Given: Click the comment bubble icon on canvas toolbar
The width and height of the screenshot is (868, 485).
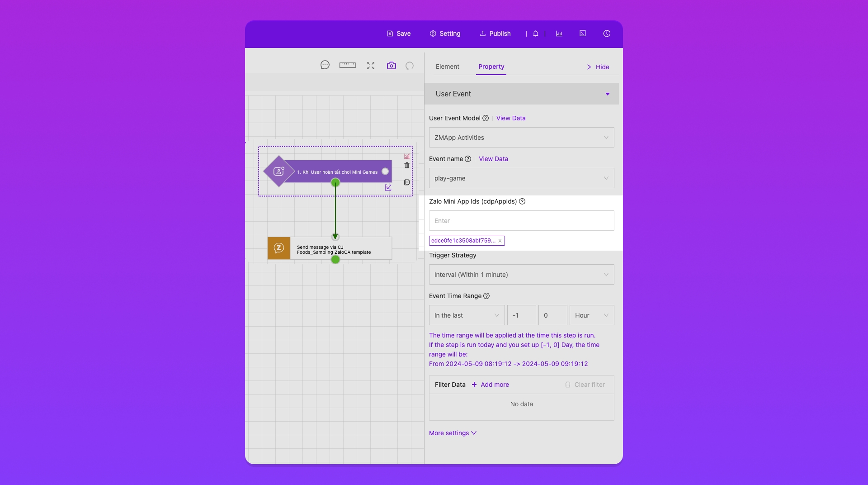Looking at the screenshot, I should 325,65.
